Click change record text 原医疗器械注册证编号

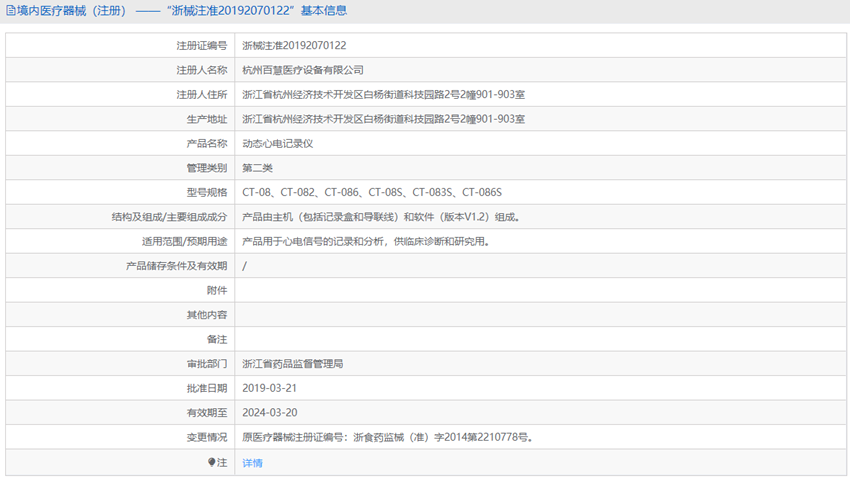(x=388, y=437)
